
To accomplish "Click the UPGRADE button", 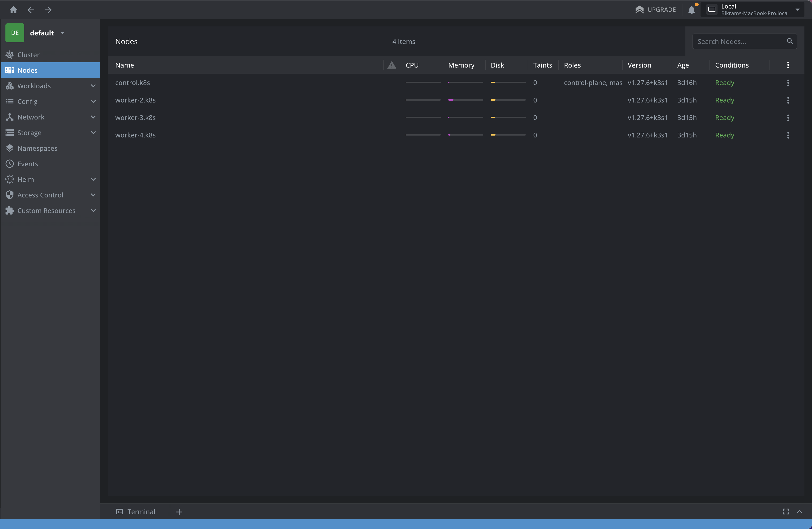I will tap(655, 9).
